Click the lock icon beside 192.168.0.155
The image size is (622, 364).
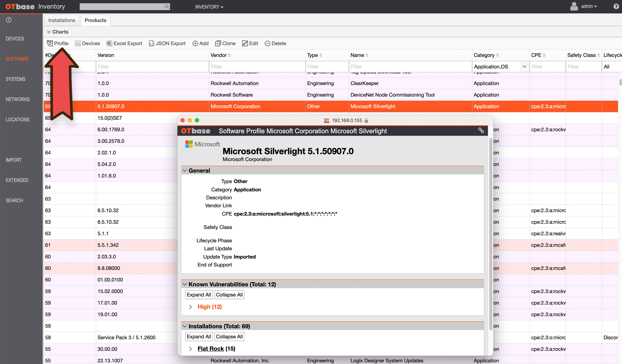click(x=366, y=120)
